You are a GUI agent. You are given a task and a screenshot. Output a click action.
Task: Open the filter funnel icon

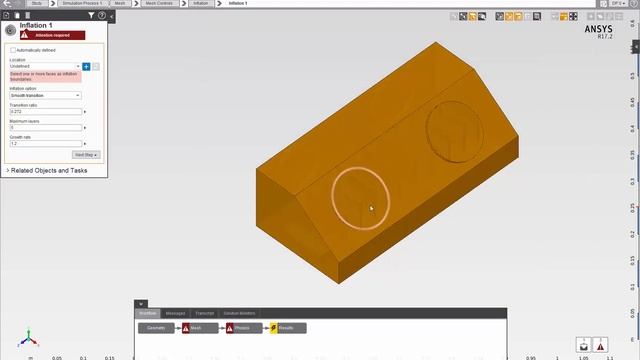point(91,16)
